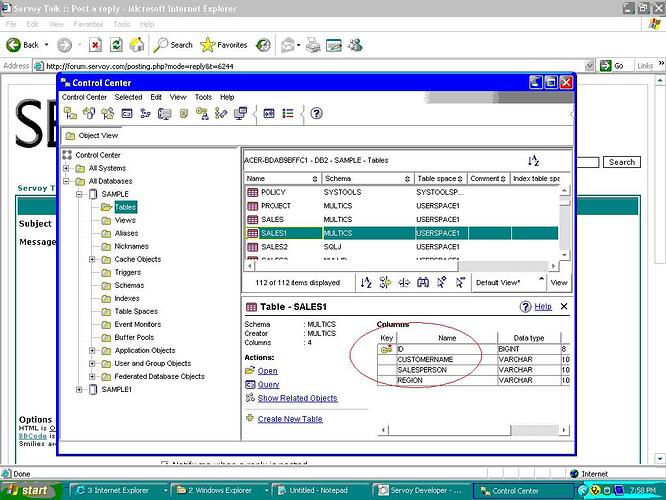Expand the Application Objects node

(x=92, y=350)
